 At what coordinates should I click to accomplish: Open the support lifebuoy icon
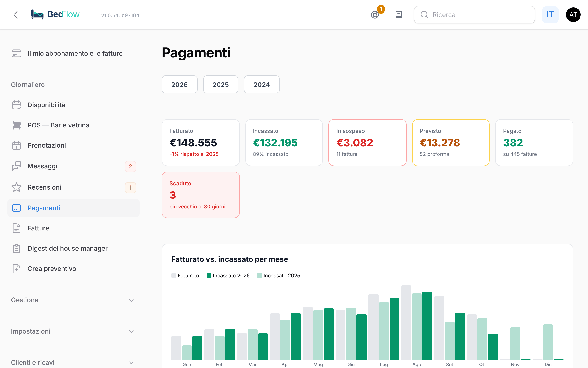point(375,15)
